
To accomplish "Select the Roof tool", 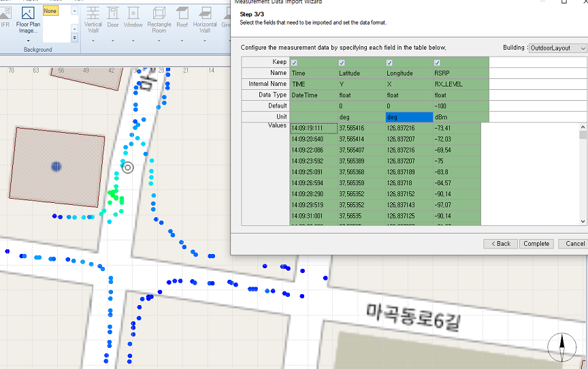I will coord(182,18).
